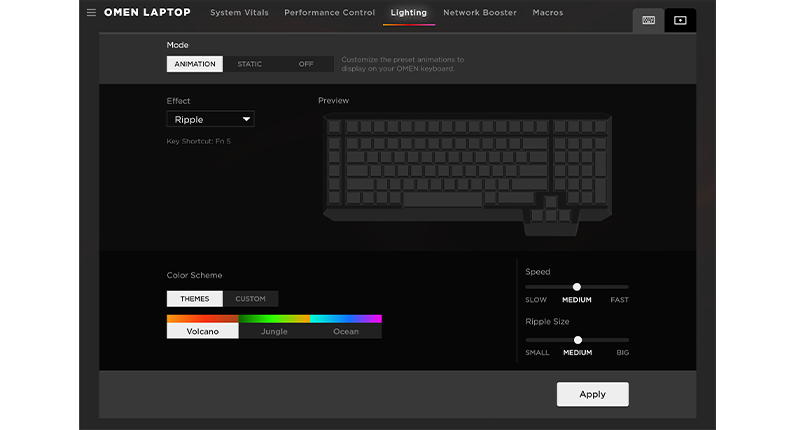
Task: Click the Apply button
Action: [593, 394]
